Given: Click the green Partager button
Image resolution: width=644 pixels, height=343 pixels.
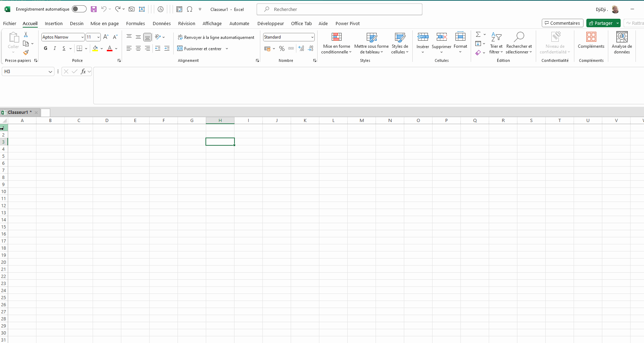Looking at the screenshot, I should (601, 23).
